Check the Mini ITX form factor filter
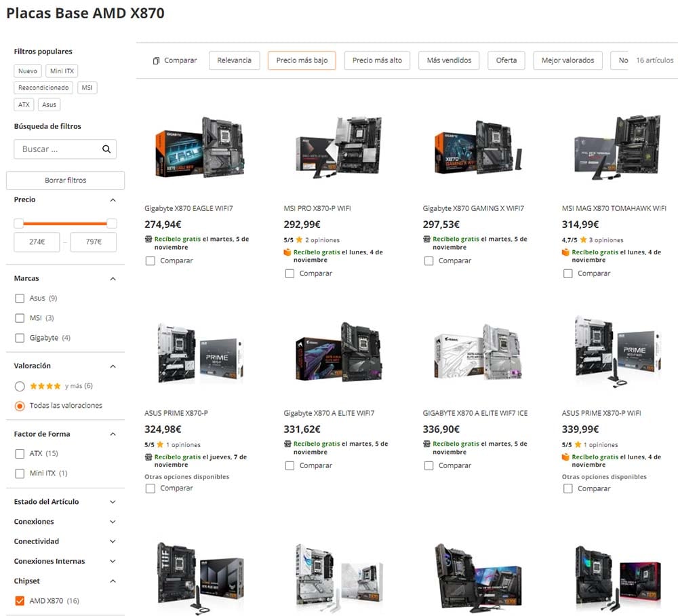 coord(20,474)
